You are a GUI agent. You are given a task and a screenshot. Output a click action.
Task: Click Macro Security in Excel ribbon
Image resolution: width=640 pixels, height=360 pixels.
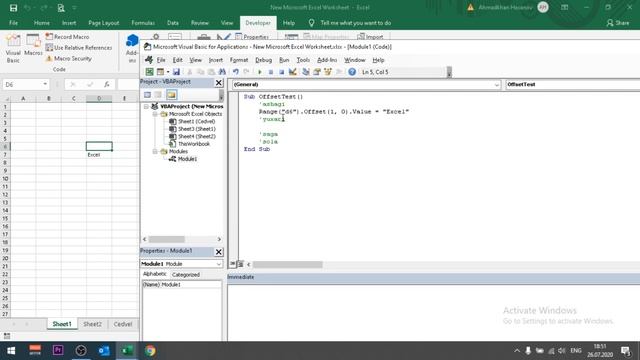(69, 59)
